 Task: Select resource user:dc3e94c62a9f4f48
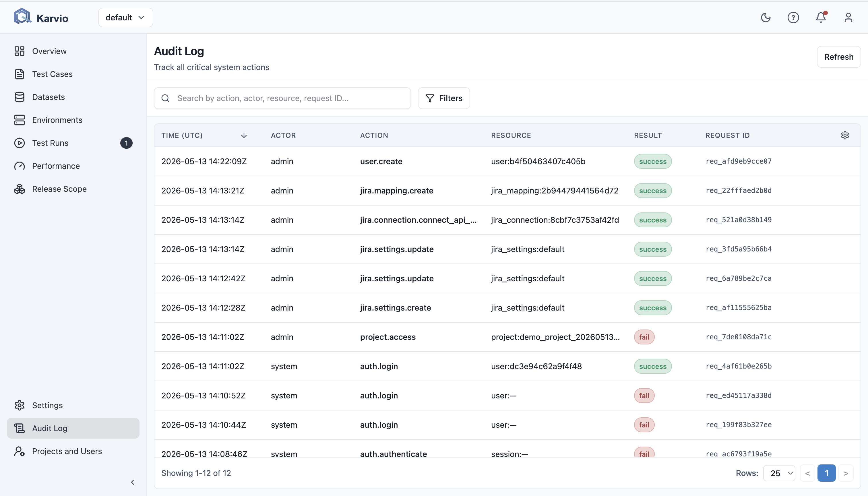click(536, 367)
